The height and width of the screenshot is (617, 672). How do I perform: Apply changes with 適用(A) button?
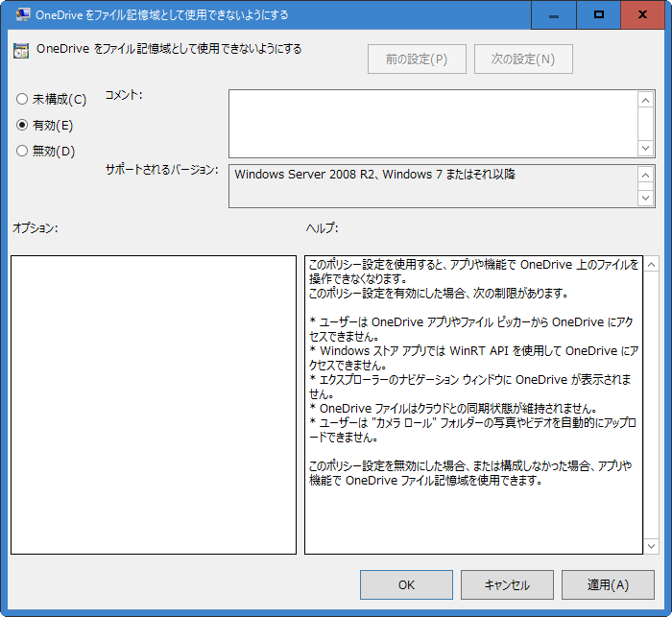pos(608,584)
